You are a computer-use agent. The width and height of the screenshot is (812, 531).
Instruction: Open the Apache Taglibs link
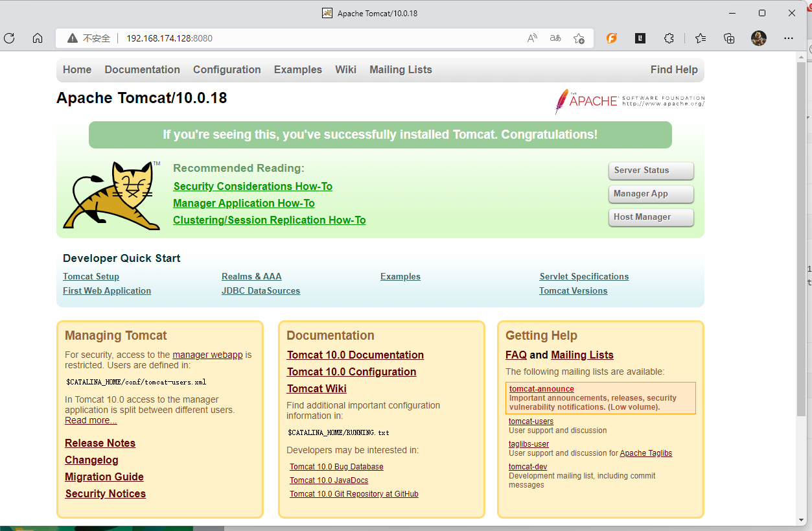pyautogui.click(x=646, y=453)
